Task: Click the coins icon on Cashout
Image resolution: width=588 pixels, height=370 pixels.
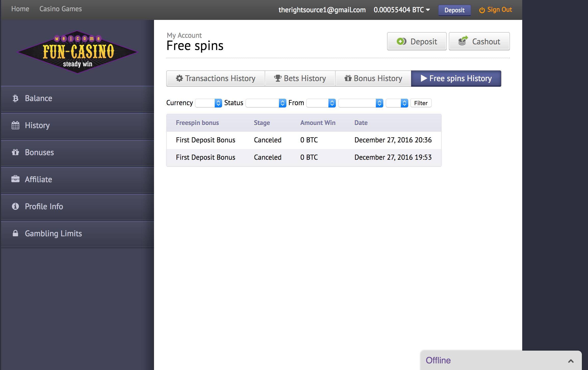Action: point(463,41)
